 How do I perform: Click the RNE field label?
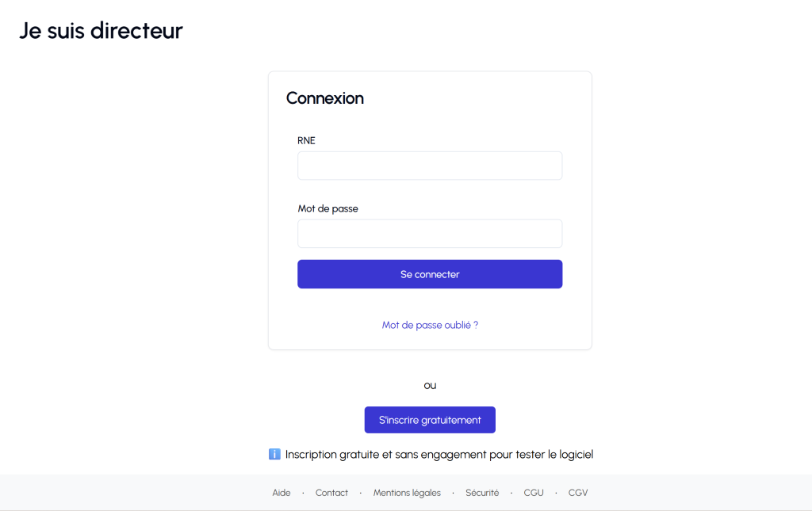click(x=306, y=140)
